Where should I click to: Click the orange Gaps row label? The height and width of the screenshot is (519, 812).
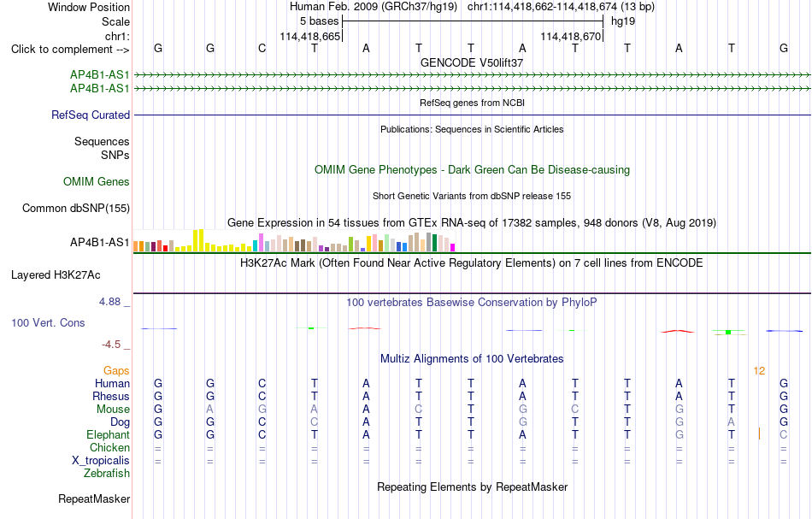point(116,371)
